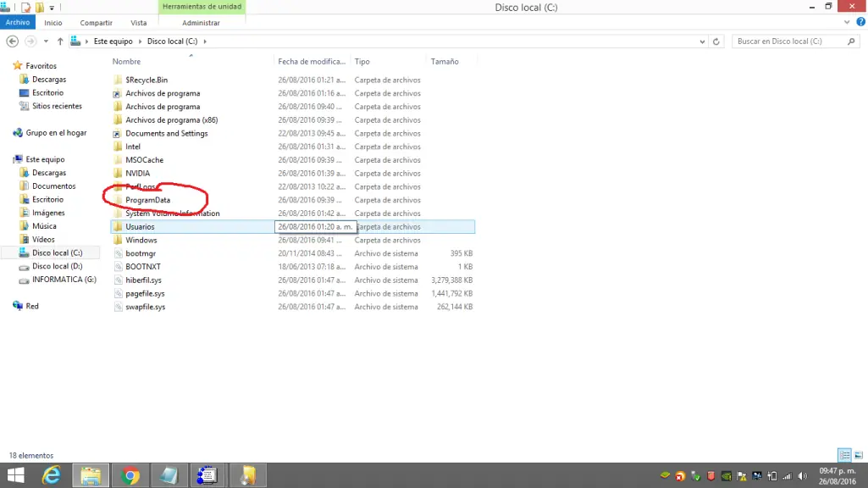Viewport: 868px width, 488px height.
Task: Click the Favoritos star icon
Action: pos(18,65)
